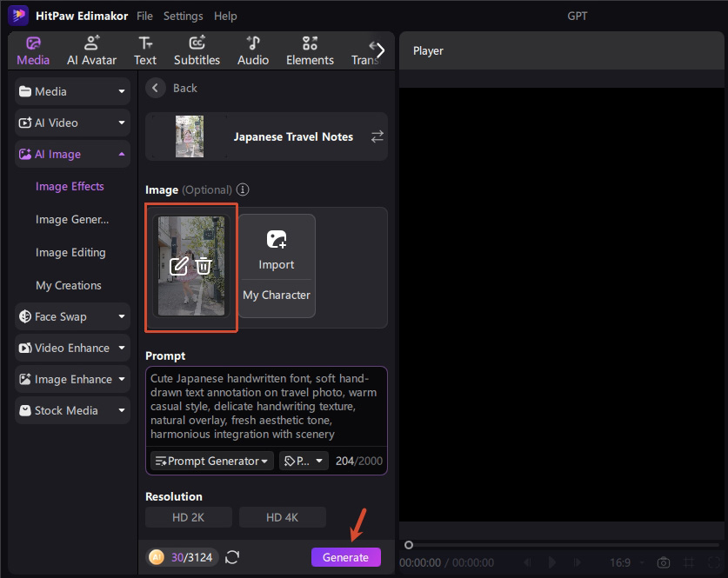This screenshot has width=728, height=578.
Task: Take a snapshot with camera icon
Action: coord(664,562)
